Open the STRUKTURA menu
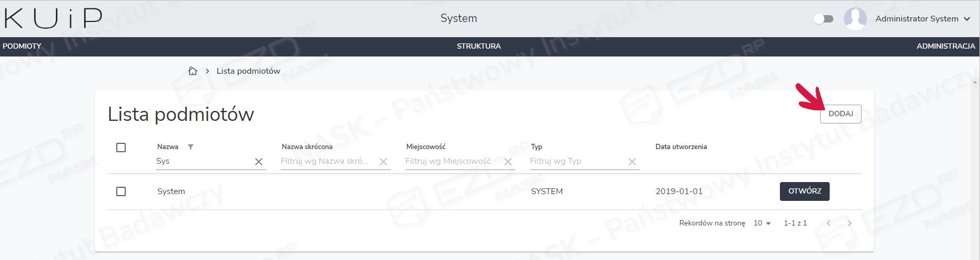The width and height of the screenshot is (980, 260). (479, 46)
